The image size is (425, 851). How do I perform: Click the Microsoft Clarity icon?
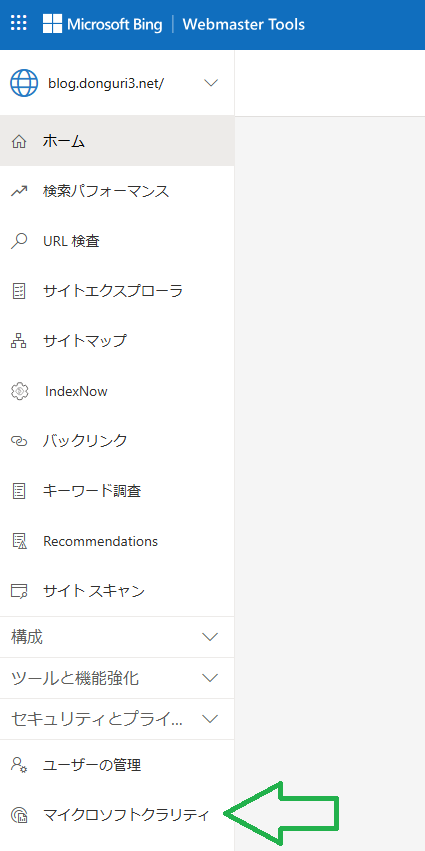[x=19, y=815]
